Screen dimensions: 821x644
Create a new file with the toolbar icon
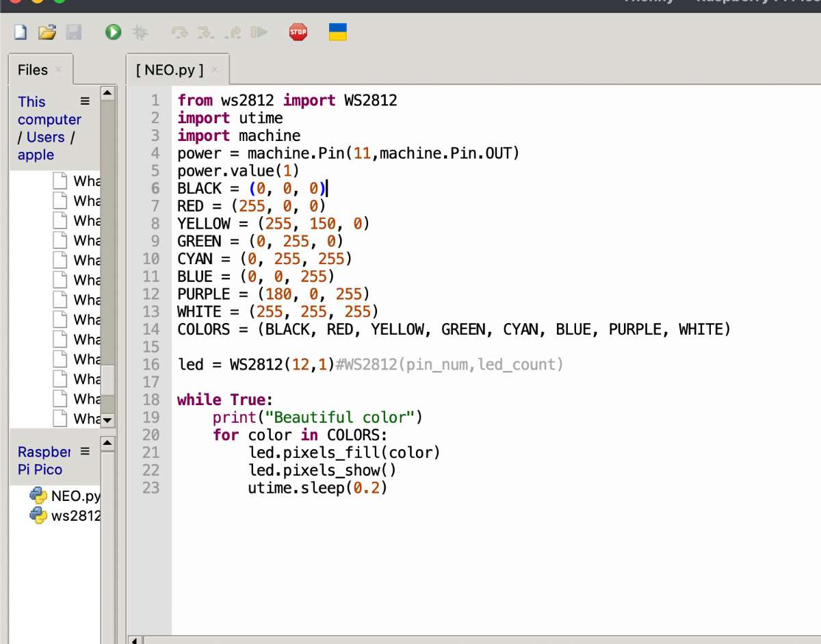[x=21, y=31]
